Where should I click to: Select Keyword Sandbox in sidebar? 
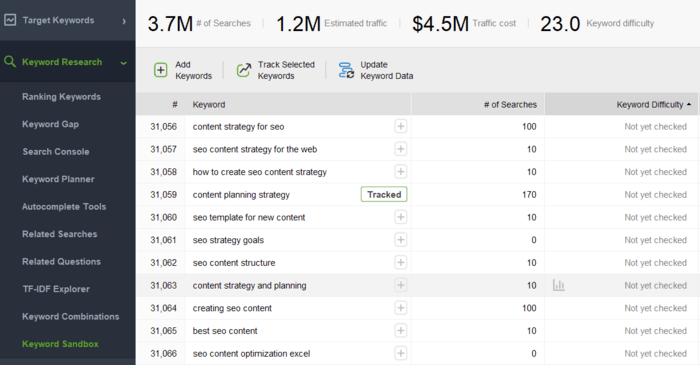60,344
